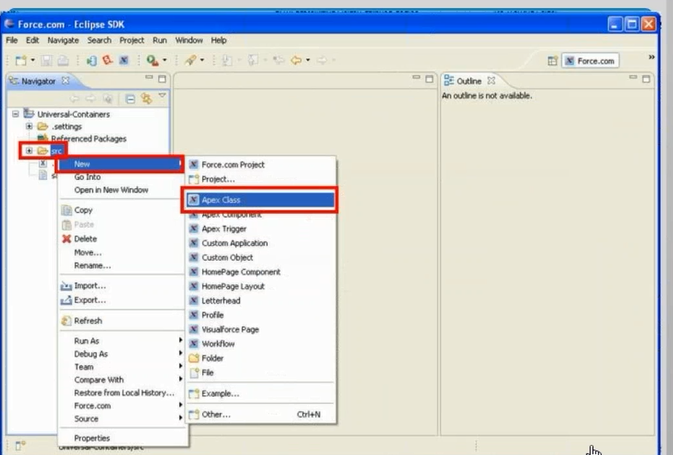The image size is (673, 455).
Task: Choose Restore from Local History...
Action: pyautogui.click(x=124, y=393)
